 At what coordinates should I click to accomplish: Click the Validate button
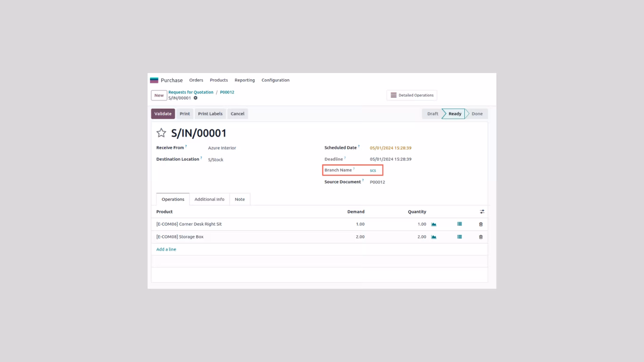(x=163, y=114)
